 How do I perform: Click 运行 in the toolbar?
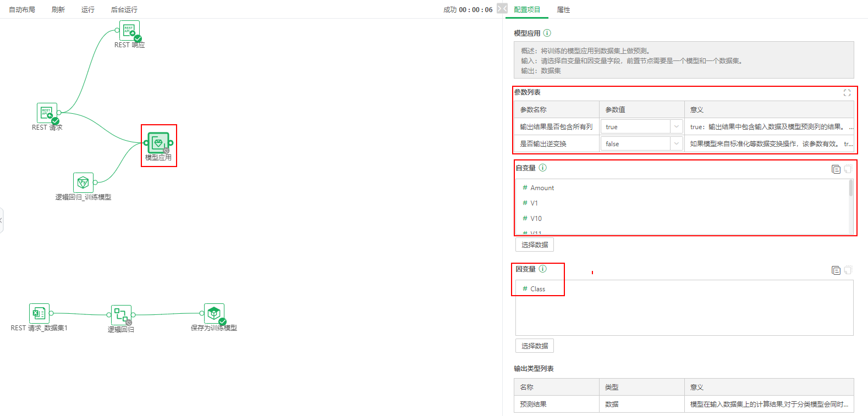pyautogui.click(x=88, y=9)
